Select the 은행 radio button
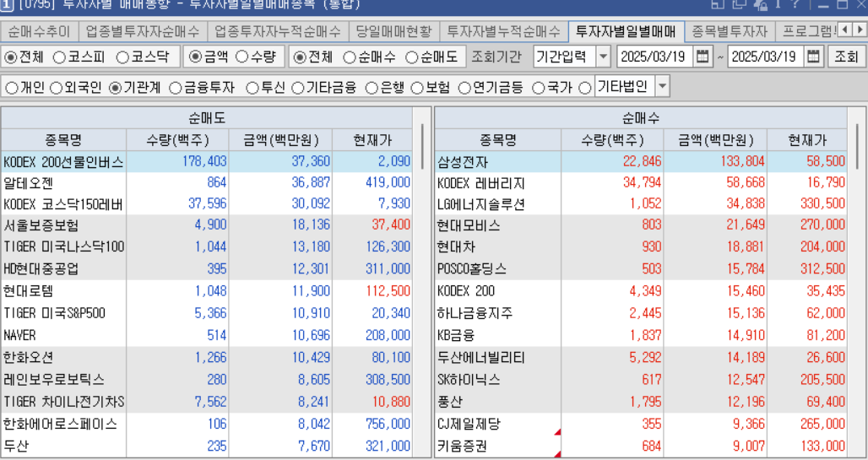The width and height of the screenshot is (868, 460). pyautogui.click(x=372, y=88)
